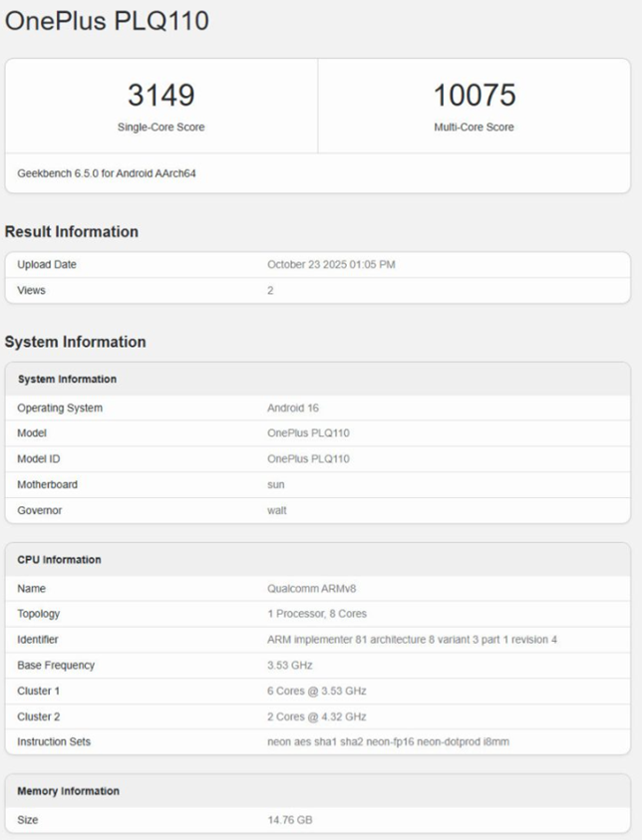The image size is (642, 840).
Task: Click the OnePlus PLQ110 page title
Action: pos(107,21)
